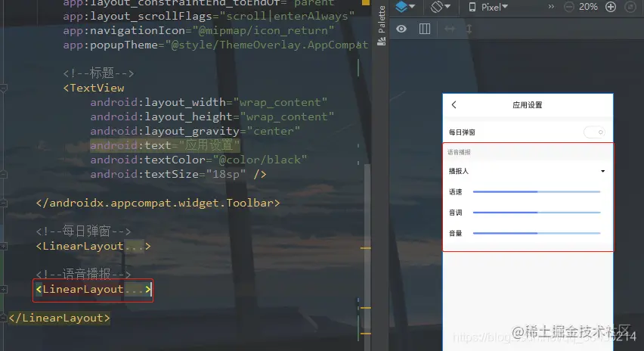Click the </androidx.appcompat.widget.Toolbar> closing tag
Screen dimensions: 644x351
point(158,203)
